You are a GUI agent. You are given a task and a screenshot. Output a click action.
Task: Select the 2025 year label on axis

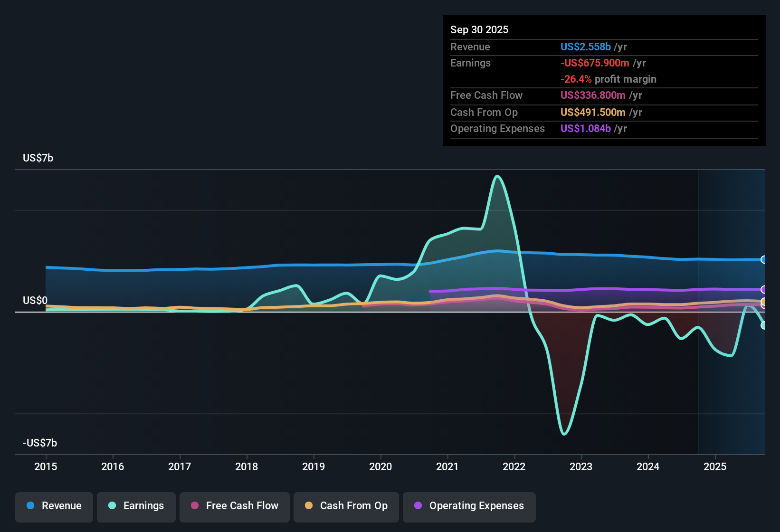point(715,467)
